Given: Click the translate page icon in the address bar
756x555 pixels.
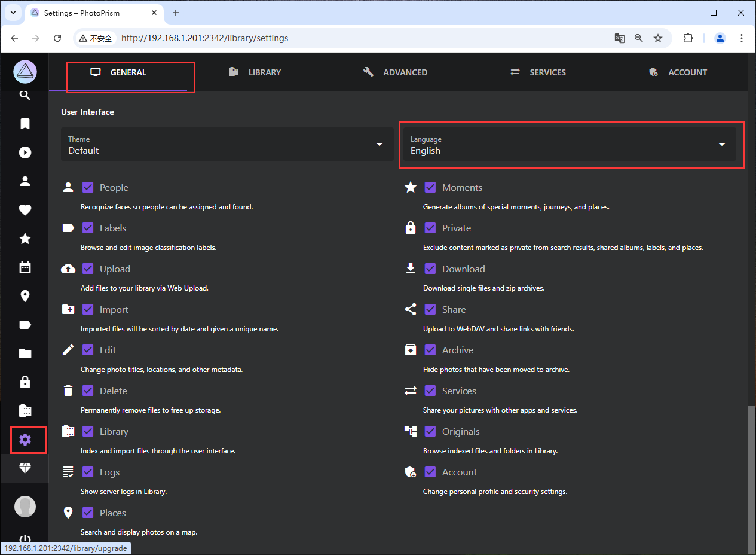Looking at the screenshot, I should [620, 38].
